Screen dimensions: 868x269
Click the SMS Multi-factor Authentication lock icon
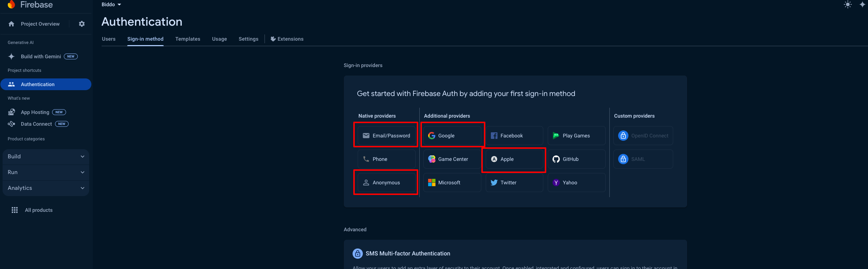click(358, 254)
